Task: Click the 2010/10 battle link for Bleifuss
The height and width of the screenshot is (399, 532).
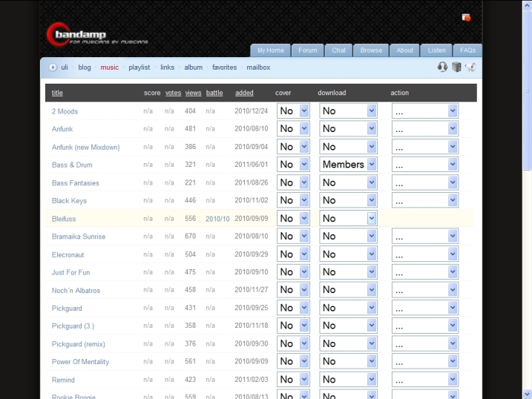Action: (217, 219)
